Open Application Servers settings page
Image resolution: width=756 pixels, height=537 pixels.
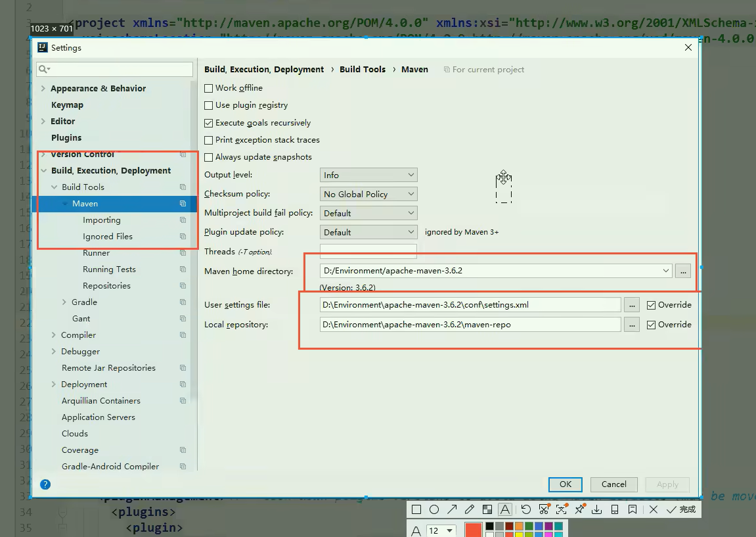[x=99, y=417]
